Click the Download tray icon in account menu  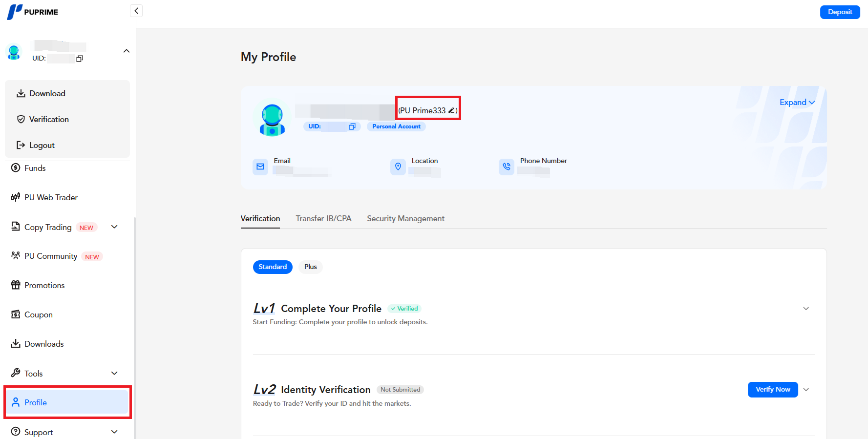coord(21,93)
